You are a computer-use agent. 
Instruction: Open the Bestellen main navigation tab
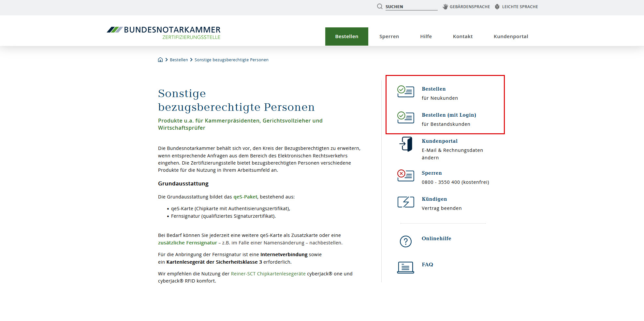pyautogui.click(x=346, y=36)
